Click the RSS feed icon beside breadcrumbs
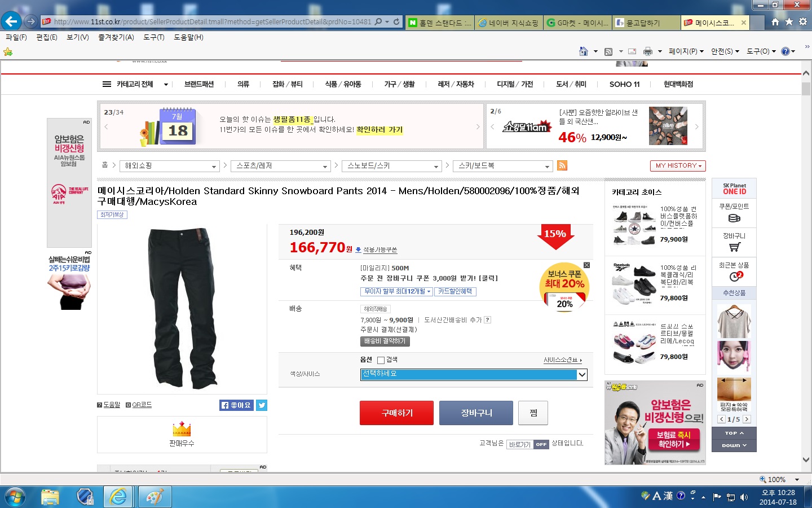Viewport: 812px width, 508px height. coord(562,165)
